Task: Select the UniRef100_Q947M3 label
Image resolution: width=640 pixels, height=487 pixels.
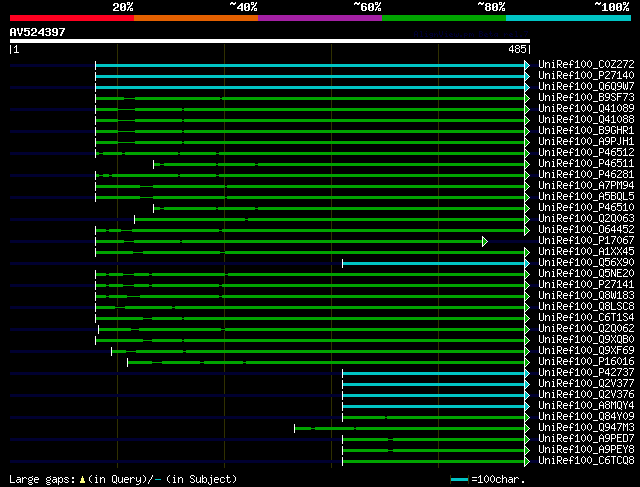Action: pyautogui.click(x=586, y=428)
